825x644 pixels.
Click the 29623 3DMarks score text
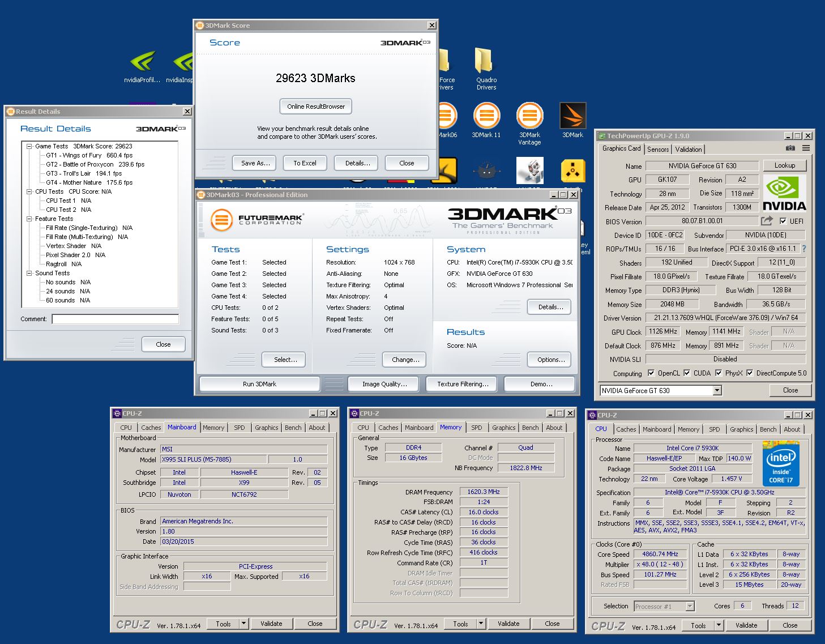[316, 78]
